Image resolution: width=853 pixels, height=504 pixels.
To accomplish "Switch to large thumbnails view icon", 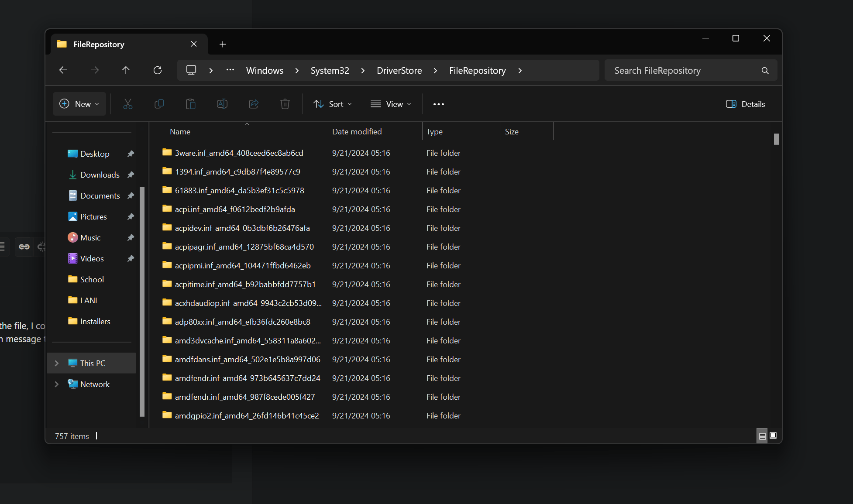I will (773, 435).
